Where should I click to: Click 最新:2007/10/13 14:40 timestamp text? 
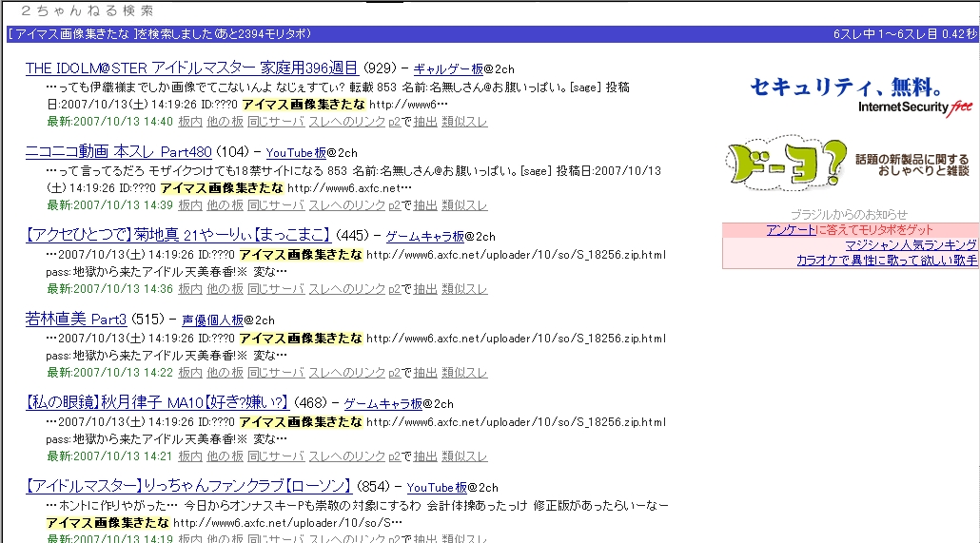point(110,122)
